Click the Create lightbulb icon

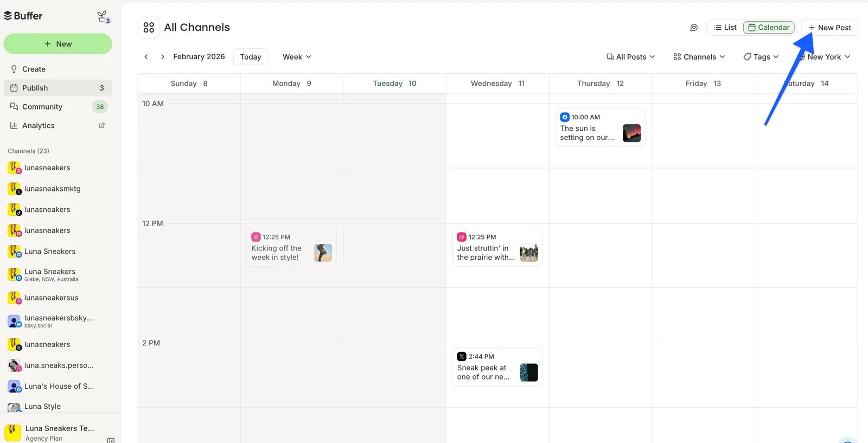click(x=14, y=69)
